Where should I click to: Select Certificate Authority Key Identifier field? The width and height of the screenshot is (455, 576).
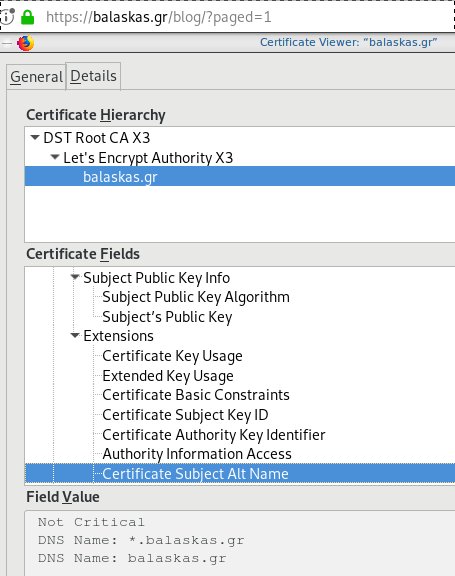click(x=214, y=435)
